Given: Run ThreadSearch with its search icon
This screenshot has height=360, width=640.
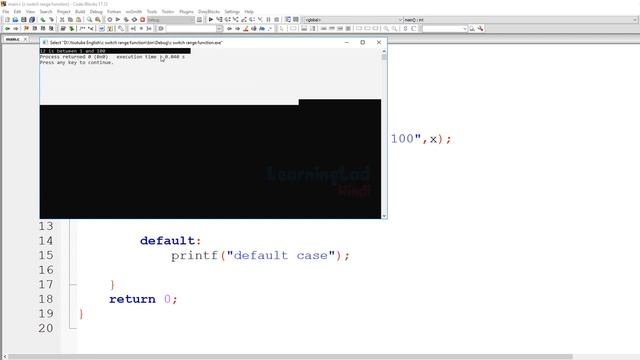Looking at the screenshot, I should [472, 29].
